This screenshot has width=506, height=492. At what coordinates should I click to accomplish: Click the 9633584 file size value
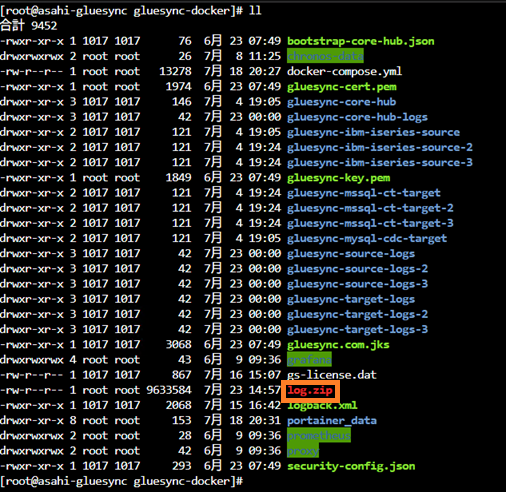[x=169, y=390]
